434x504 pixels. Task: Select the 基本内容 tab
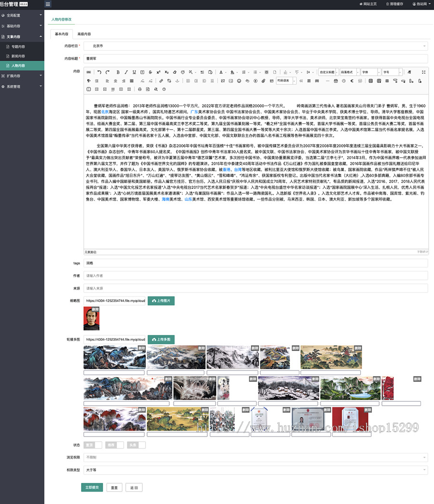pos(61,34)
